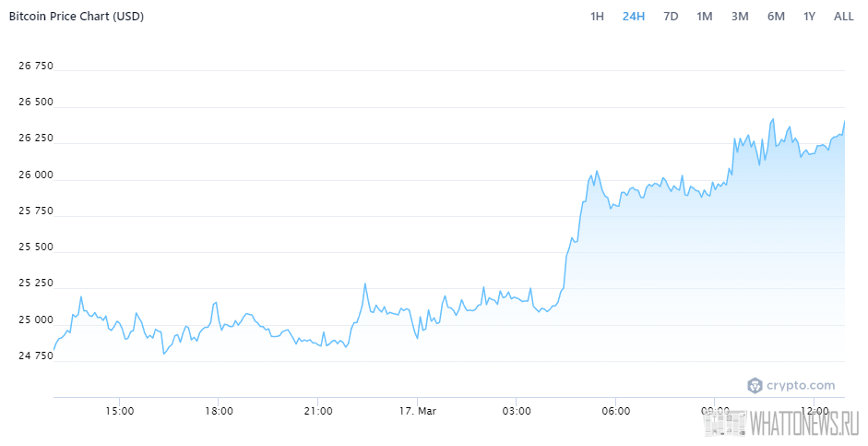View the 1Y price chart

[x=809, y=16]
